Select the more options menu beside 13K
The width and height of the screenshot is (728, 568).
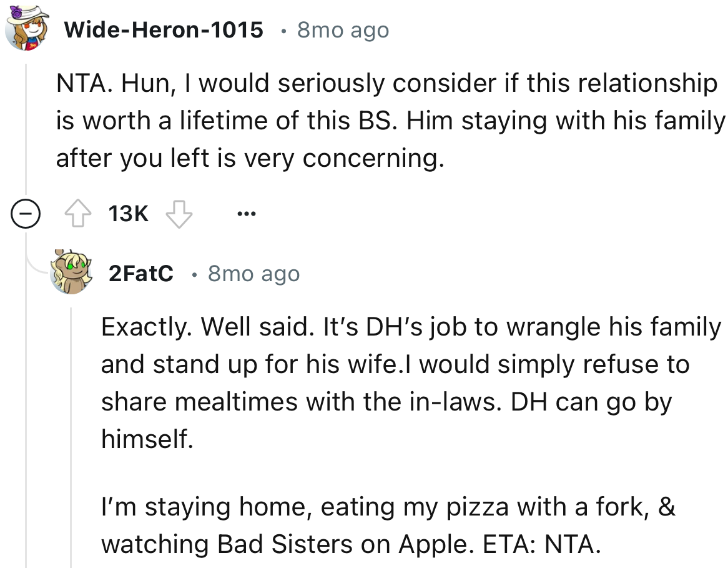[x=246, y=214]
